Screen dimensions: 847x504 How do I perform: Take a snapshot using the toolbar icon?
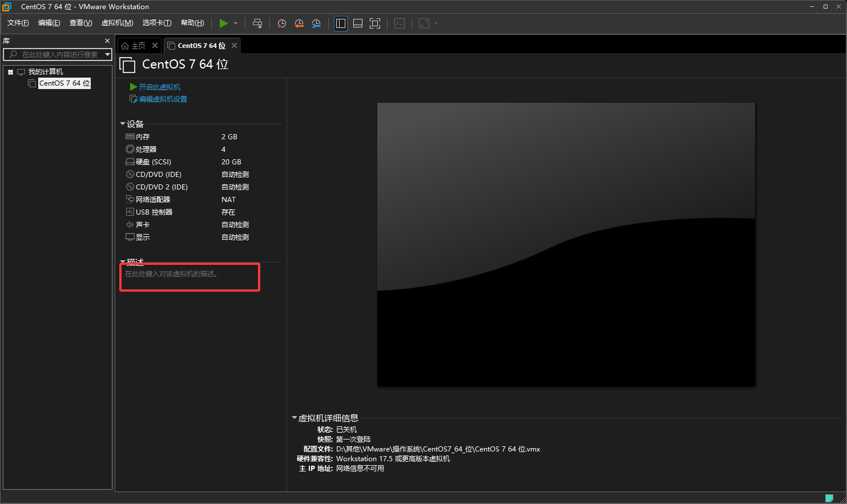tap(282, 23)
